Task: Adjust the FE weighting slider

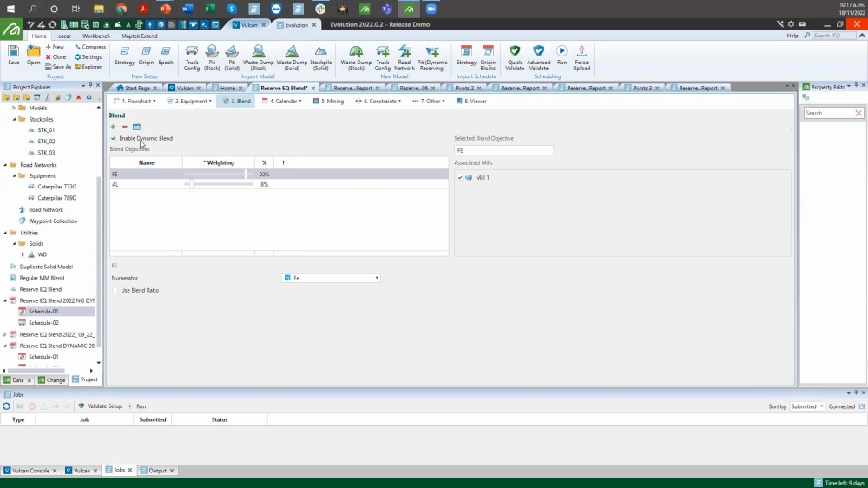Action: pyautogui.click(x=246, y=174)
